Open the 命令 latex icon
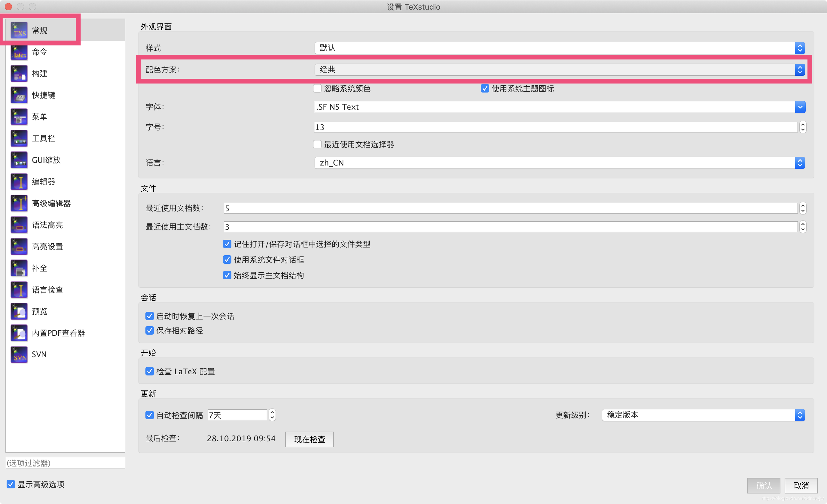The width and height of the screenshot is (827, 504). point(19,52)
